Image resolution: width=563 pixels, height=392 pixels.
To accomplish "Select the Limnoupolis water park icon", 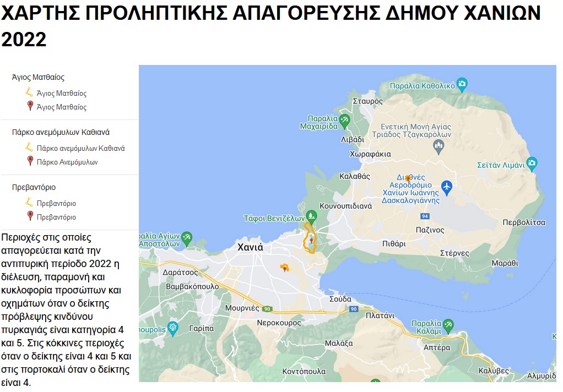I will click(x=172, y=329).
